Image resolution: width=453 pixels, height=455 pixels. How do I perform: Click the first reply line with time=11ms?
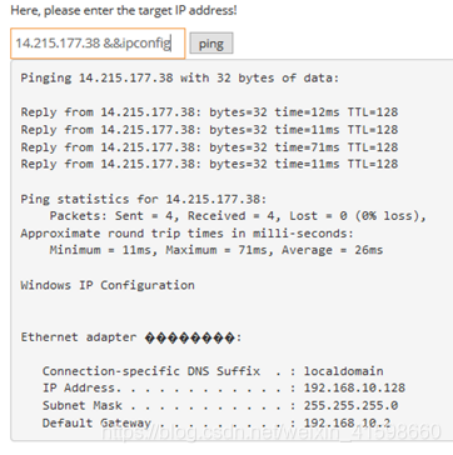pos(209,130)
